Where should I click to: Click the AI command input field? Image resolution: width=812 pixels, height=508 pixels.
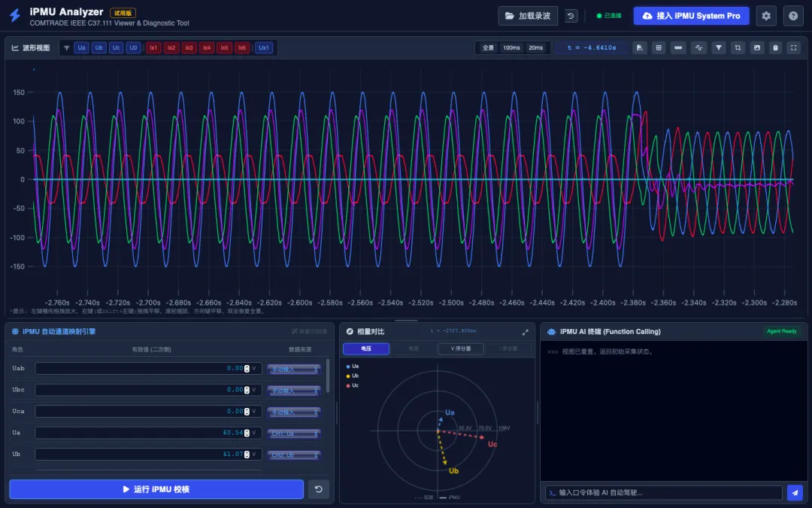tap(664, 492)
